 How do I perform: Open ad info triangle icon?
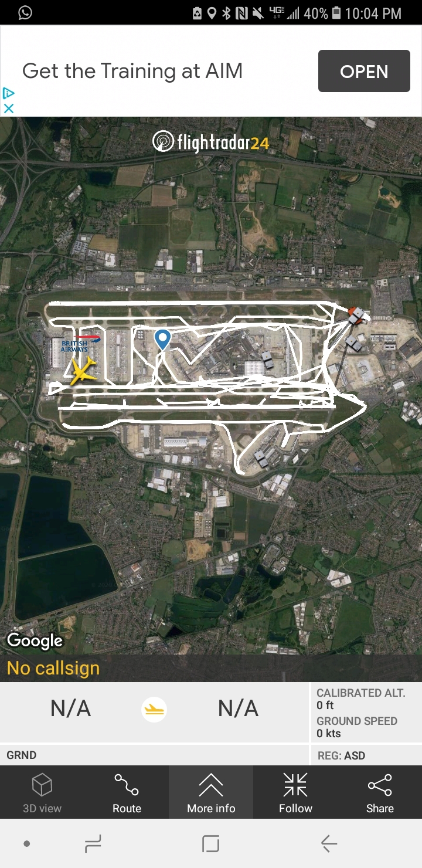(9, 93)
